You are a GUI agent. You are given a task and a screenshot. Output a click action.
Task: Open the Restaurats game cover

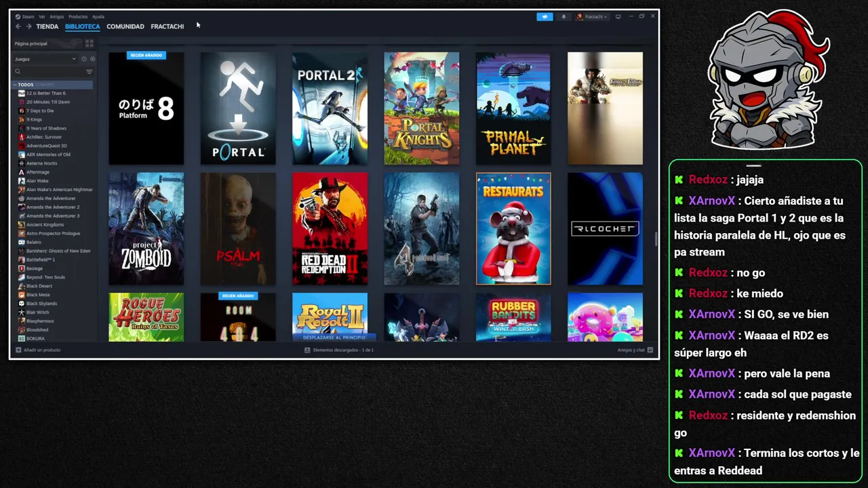[513, 229]
